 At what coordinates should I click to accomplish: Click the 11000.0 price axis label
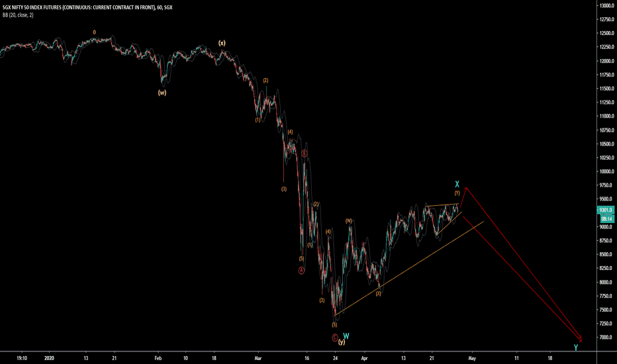pyautogui.click(x=608, y=116)
